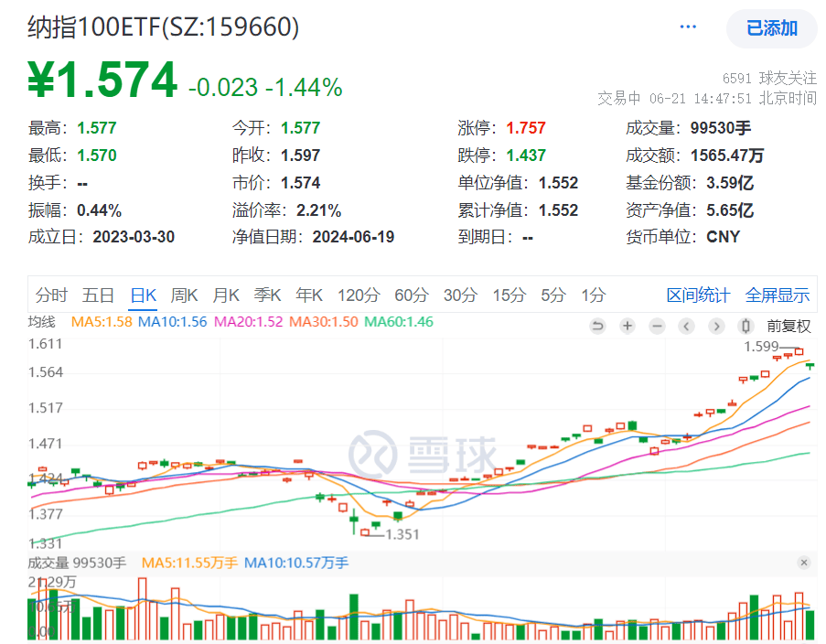Image resolution: width=826 pixels, height=644 pixels.
Task: Select the 日K chart tab
Action: click(x=144, y=295)
